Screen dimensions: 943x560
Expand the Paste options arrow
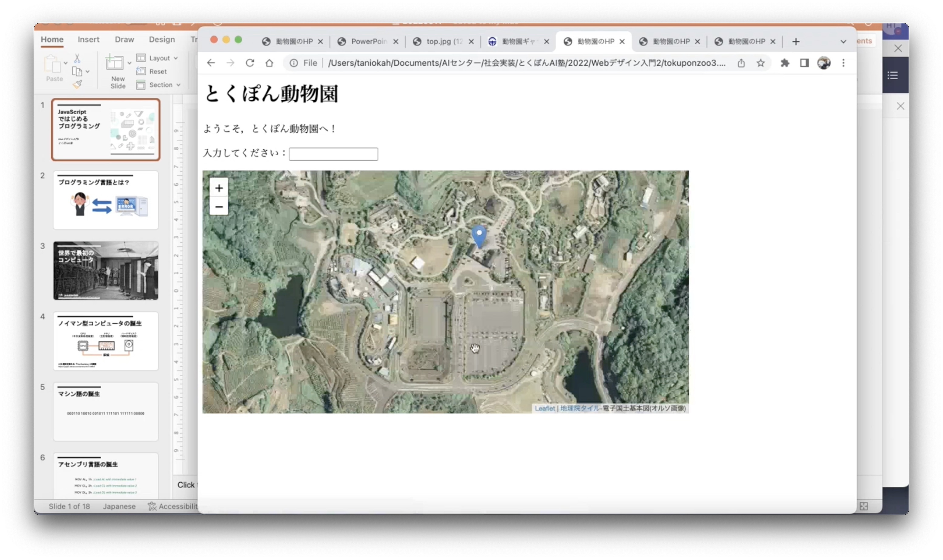coord(66,63)
